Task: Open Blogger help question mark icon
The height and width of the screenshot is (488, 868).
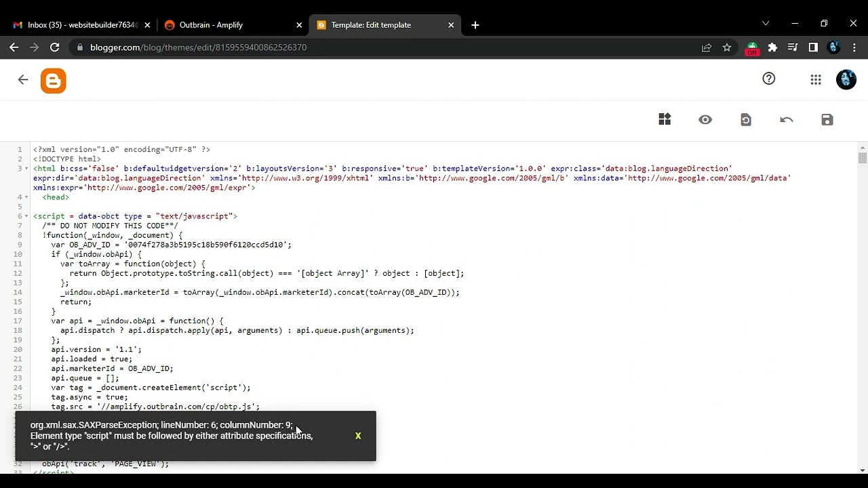Action: (x=768, y=79)
